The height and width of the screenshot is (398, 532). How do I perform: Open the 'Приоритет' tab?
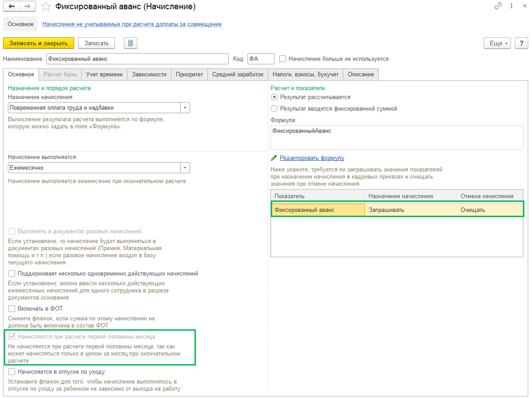(189, 74)
